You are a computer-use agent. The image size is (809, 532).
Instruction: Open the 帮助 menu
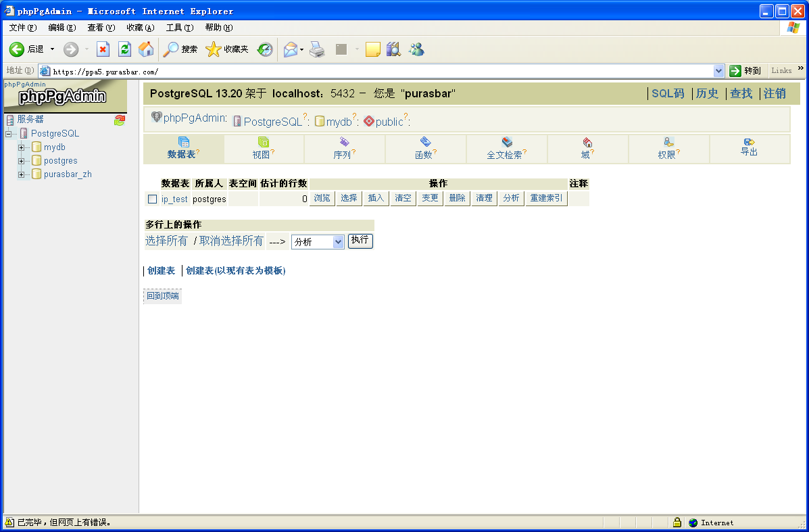tap(219, 27)
